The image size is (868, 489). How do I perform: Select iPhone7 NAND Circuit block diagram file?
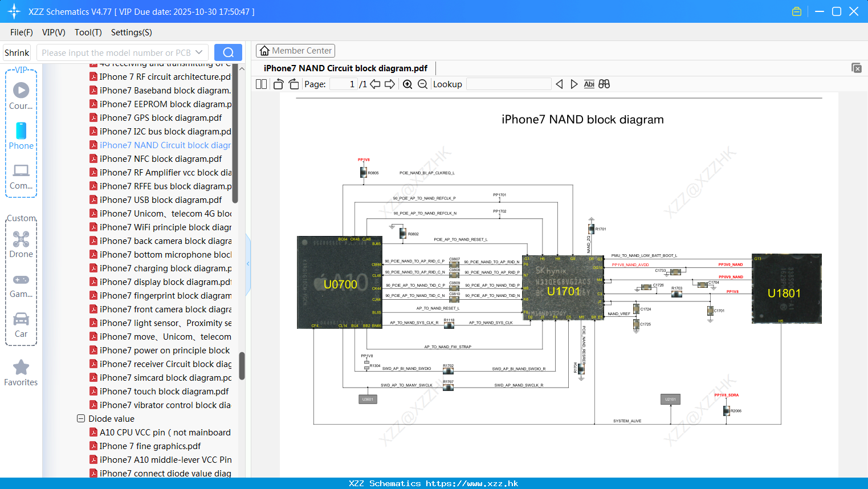160,145
